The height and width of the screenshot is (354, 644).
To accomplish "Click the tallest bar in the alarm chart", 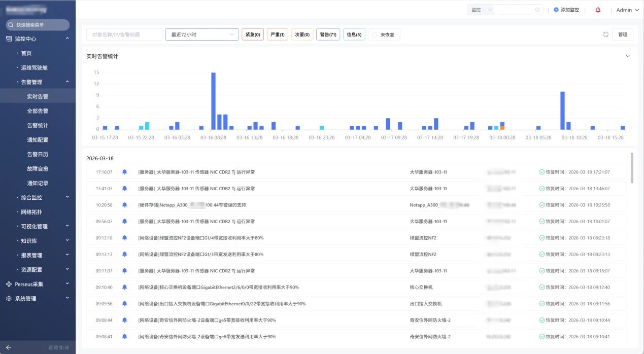I will pos(213,101).
